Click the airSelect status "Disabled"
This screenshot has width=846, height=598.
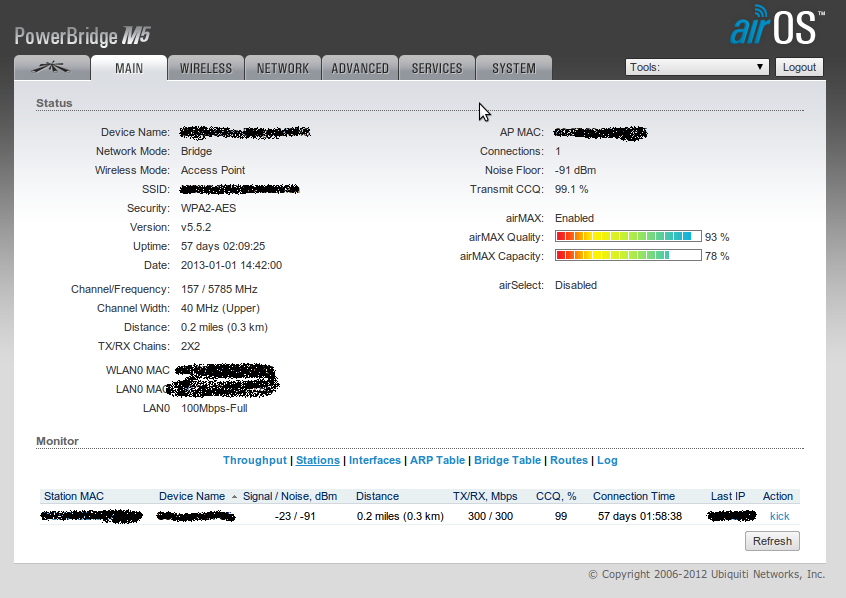tap(576, 285)
